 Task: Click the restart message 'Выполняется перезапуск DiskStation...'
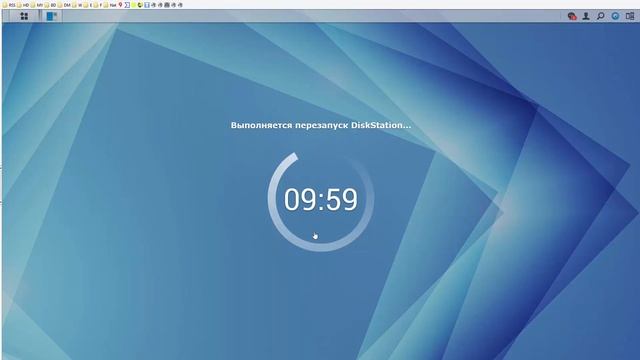(x=321, y=125)
